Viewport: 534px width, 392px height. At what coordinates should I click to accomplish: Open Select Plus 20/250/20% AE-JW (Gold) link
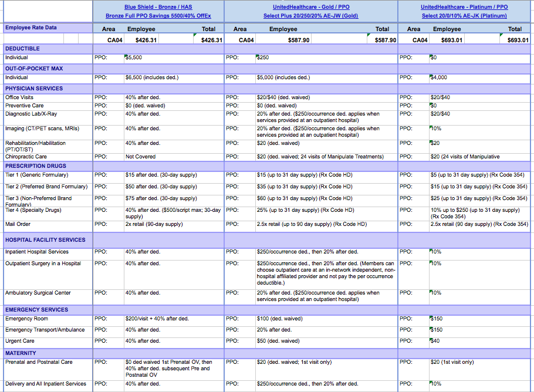(310, 16)
